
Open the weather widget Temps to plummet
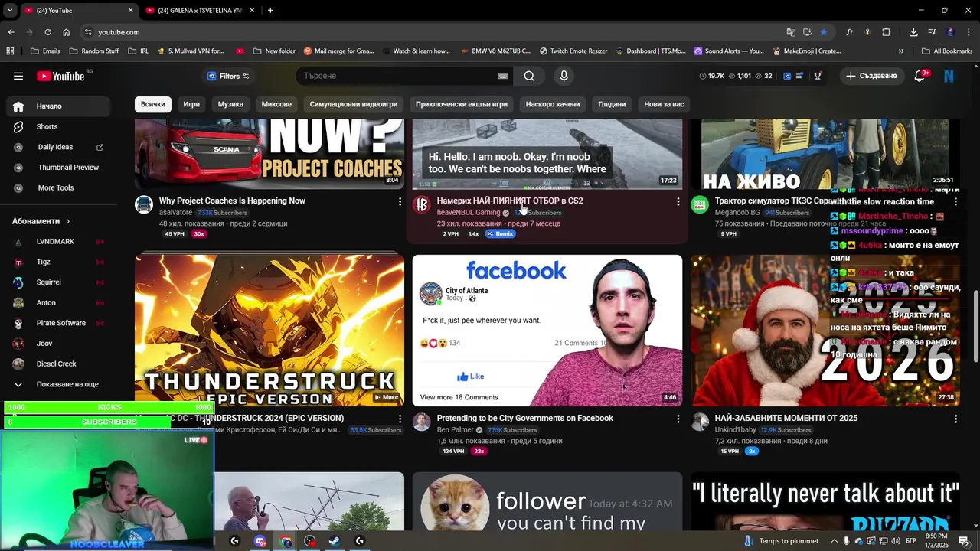(x=781, y=541)
